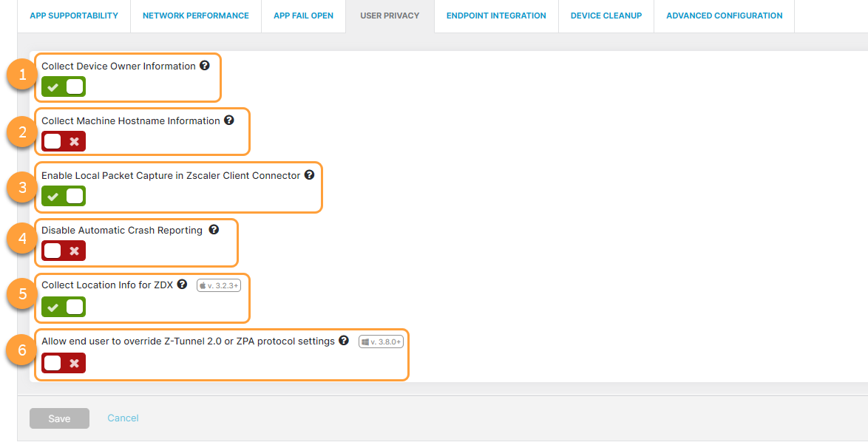The height and width of the screenshot is (445, 868).
Task: Disable Collect Device Owner Information
Action: (63, 86)
